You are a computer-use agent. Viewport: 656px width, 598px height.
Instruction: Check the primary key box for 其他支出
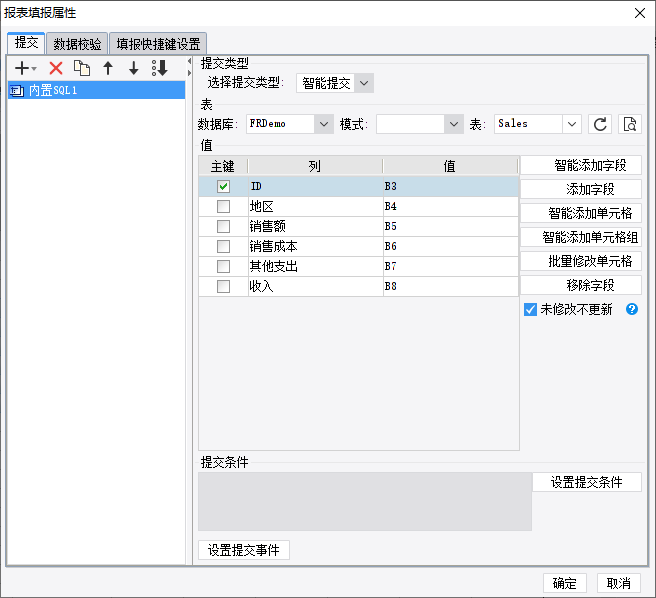point(223,266)
